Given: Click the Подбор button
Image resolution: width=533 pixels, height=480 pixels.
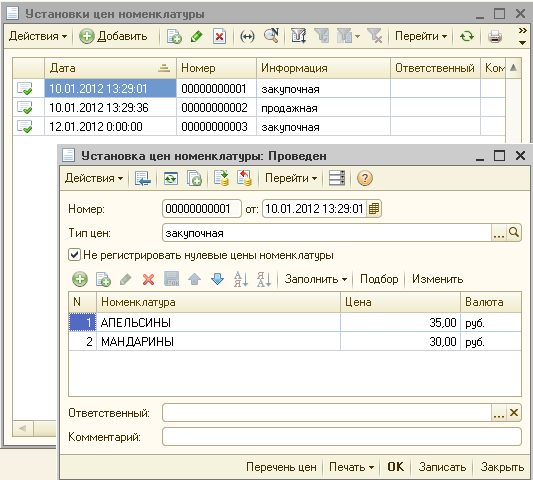Looking at the screenshot, I should pyautogui.click(x=379, y=279).
